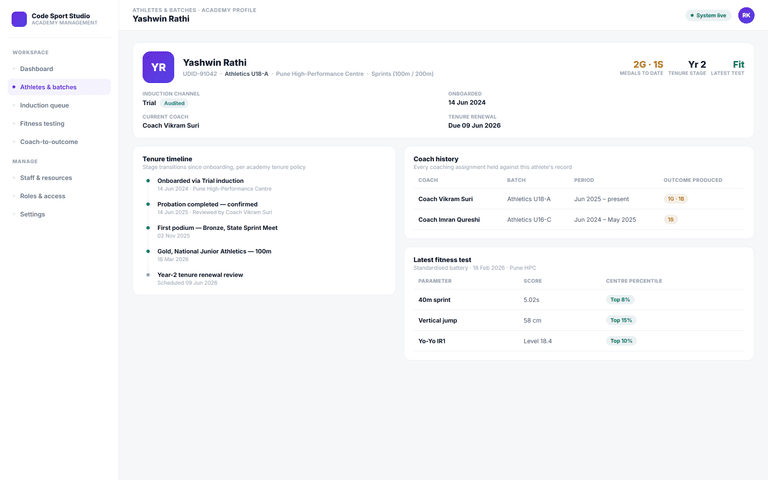Click the Top 10% percentile badge
Screen dimensions: 768x480
pyautogui.click(x=621, y=341)
